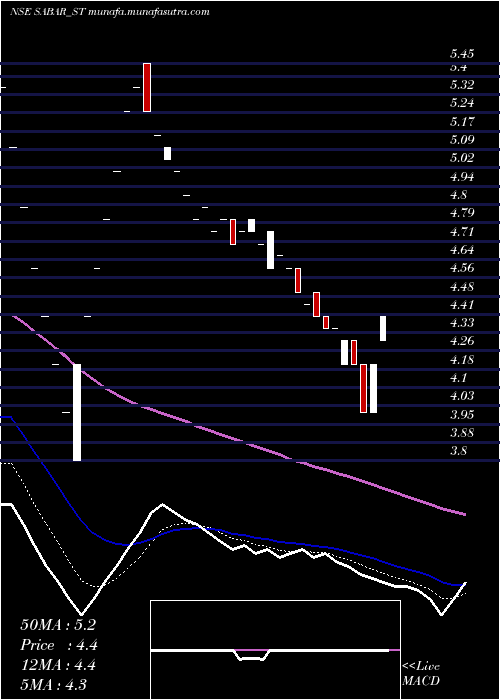The height and width of the screenshot is (700, 500).
Task: Select the 4.03 price axis label
Action: point(462,396)
